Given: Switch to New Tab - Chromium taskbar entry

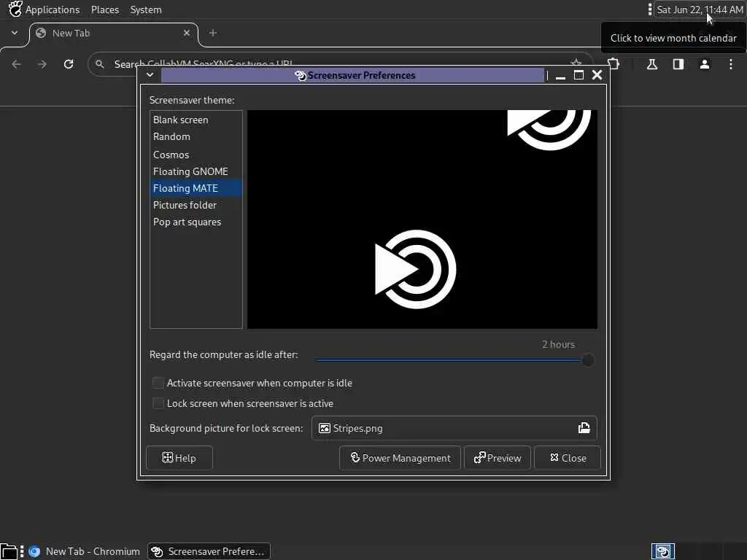Looking at the screenshot, I should (85, 551).
